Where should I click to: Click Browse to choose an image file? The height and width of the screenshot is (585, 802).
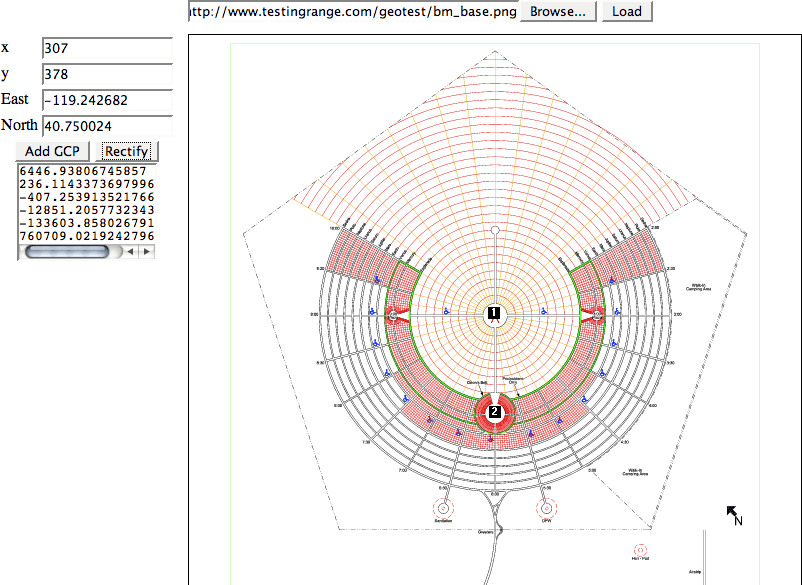click(x=559, y=12)
